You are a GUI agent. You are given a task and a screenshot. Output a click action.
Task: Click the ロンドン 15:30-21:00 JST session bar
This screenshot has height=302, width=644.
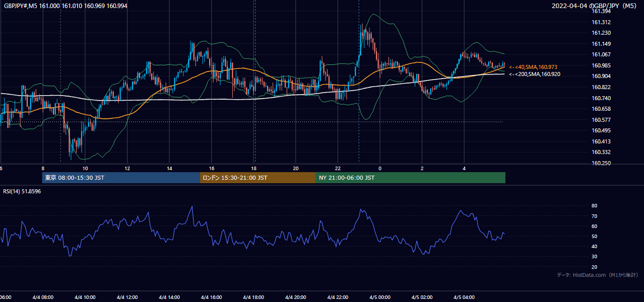[258, 178]
